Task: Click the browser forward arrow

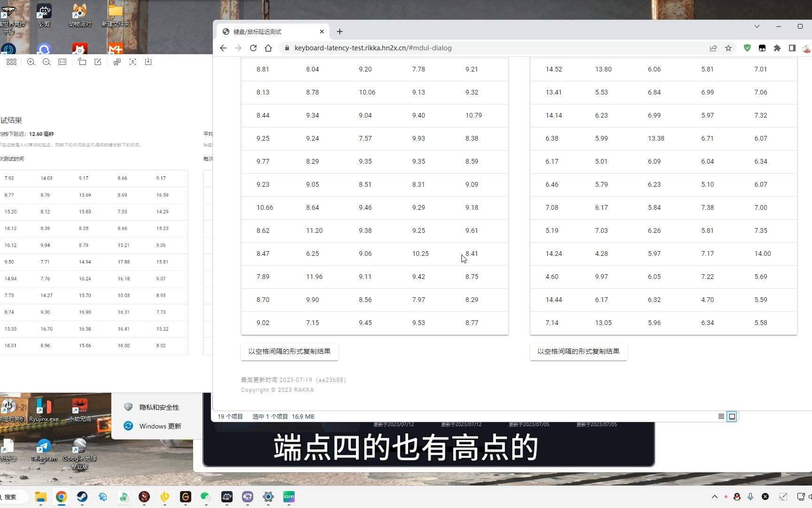Action: pos(238,48)
